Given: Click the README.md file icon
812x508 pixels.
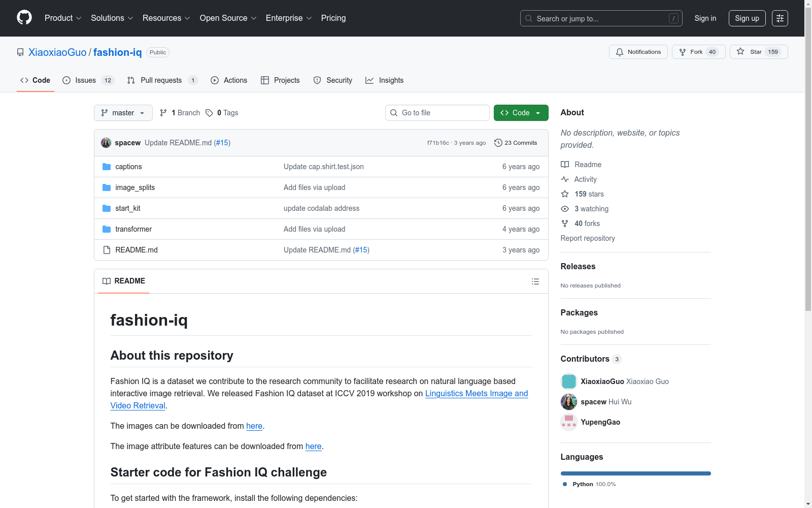Looking at the screenshot, I should [x=107, y=250].
